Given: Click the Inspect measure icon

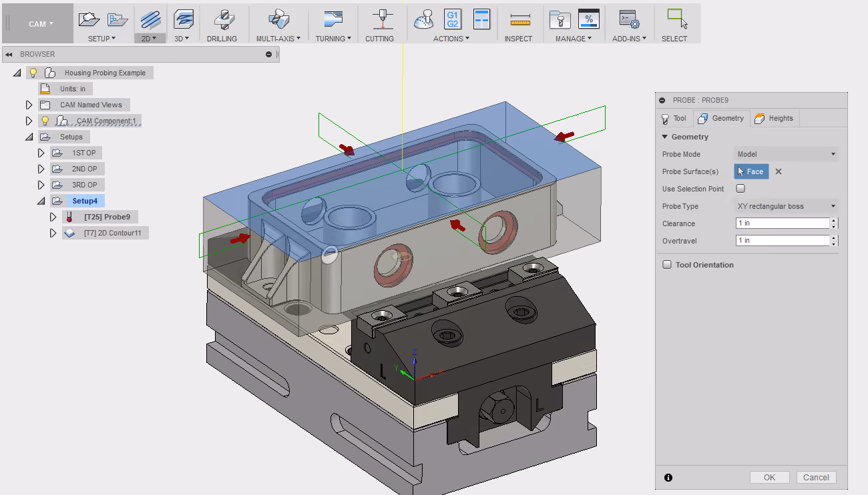Looking at the screenshot, I should pyautogui.click(x=519, y=19).
